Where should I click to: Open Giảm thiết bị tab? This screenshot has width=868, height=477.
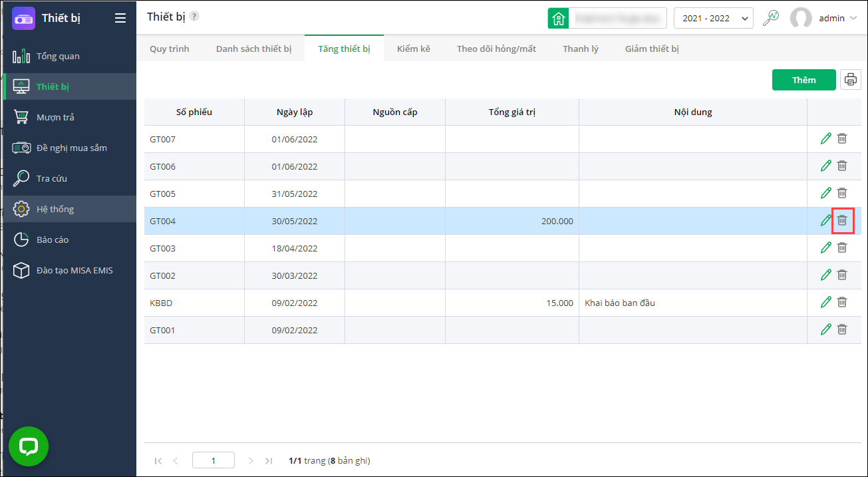652,49
